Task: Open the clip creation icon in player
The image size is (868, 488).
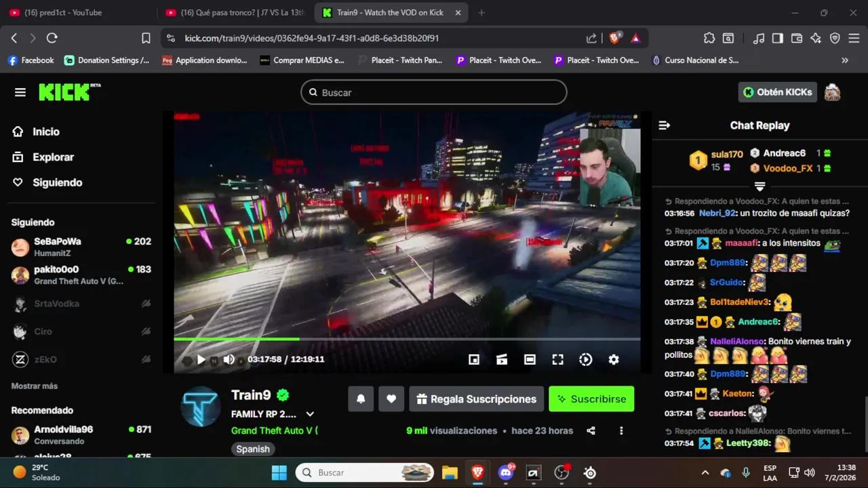Action: point(502,360)
